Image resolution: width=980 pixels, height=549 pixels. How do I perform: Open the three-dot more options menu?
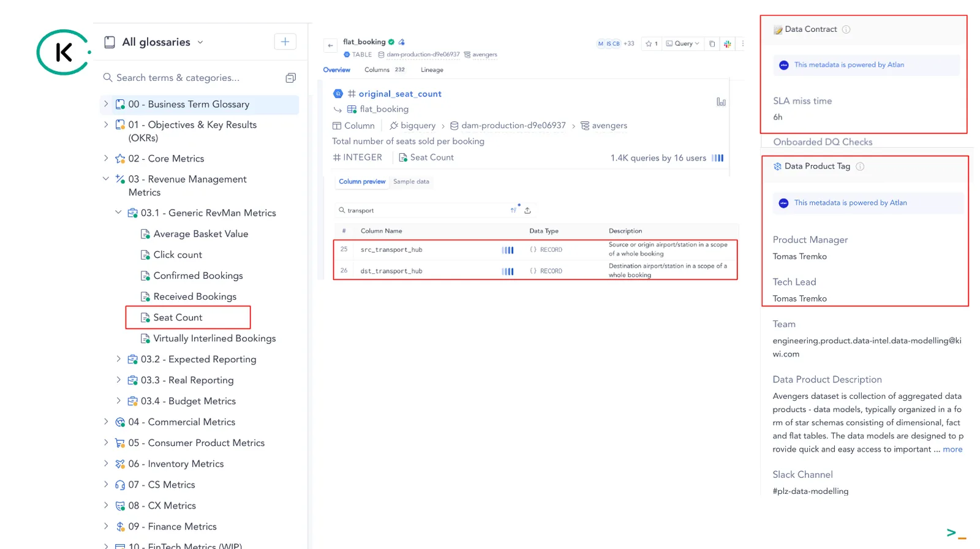(x=743, y=44)
